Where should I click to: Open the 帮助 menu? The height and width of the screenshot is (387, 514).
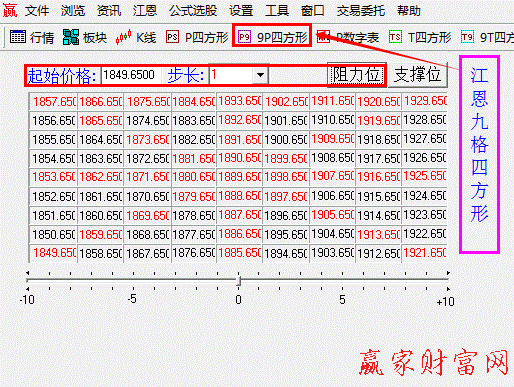coord(409,11)
